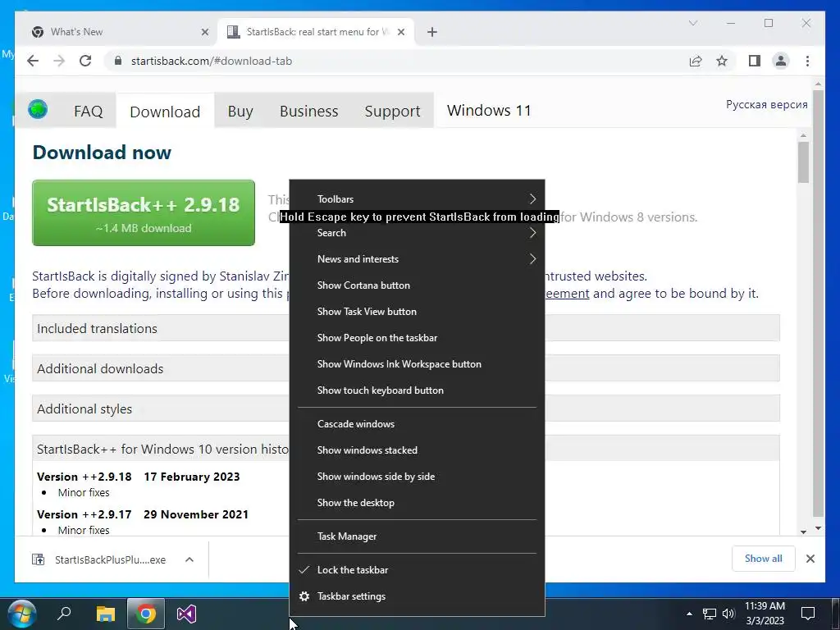The width and height of the screenshot is (840, 630).
Task: Click the lock site info icon
Action: [x=118, y=61]
